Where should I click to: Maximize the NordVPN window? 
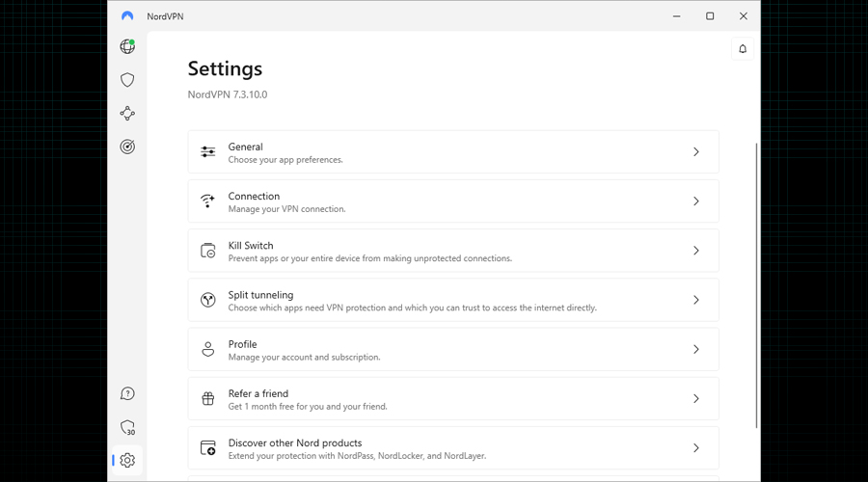710,16
